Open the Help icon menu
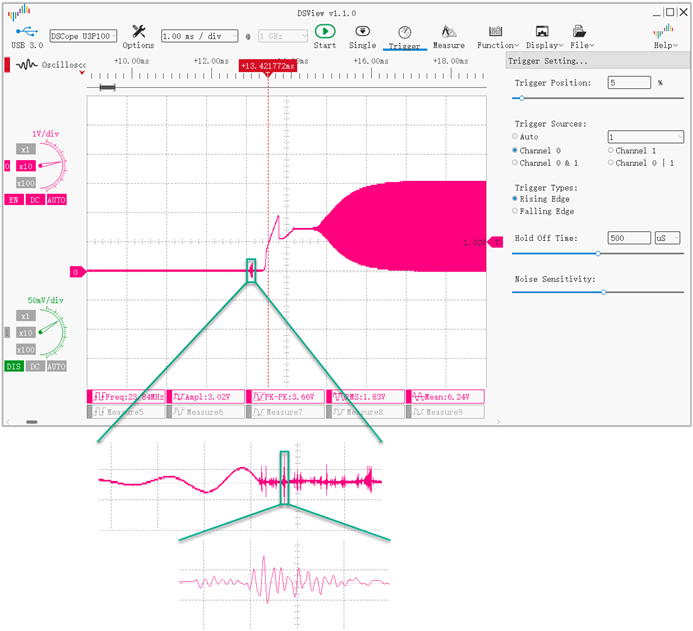The width and height of the screenshot is (693, 631). pyautogui.click(x=663, y=32)
